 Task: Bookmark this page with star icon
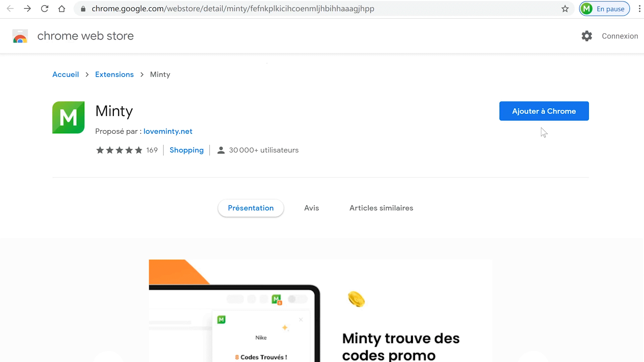[x=565, y=9]
